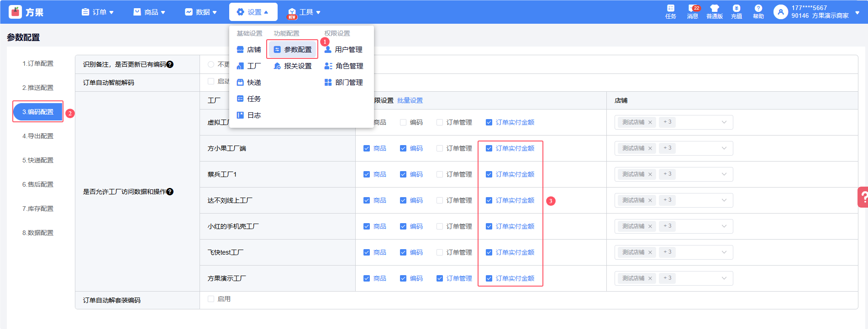Click the 方果 logo icon
868x329 pixels.
(x=16, y=12)
